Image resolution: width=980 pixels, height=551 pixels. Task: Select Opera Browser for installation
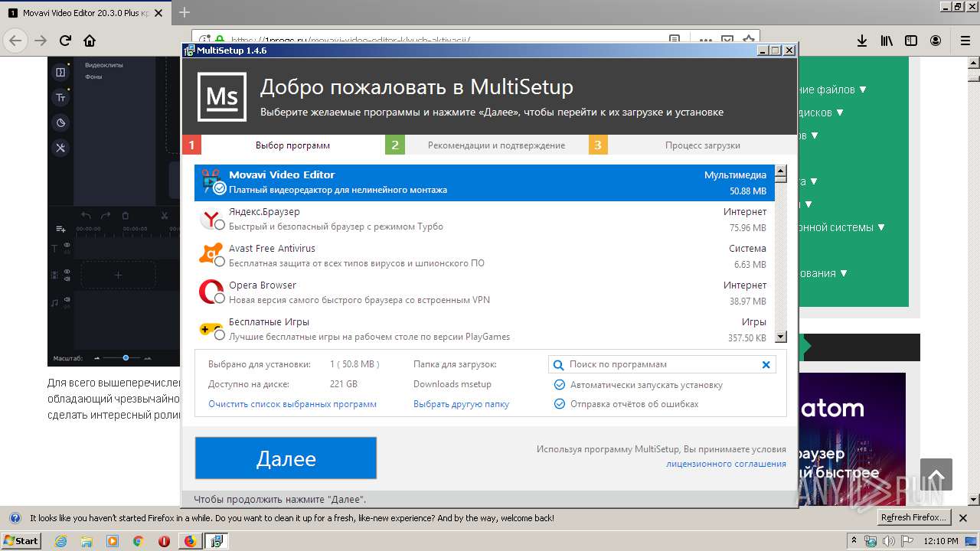[x=220, y=298]
